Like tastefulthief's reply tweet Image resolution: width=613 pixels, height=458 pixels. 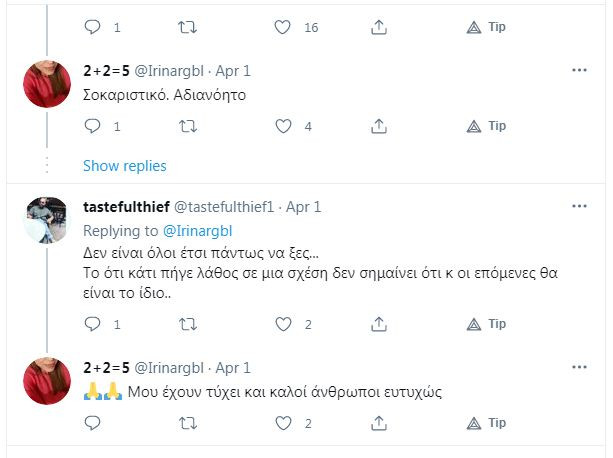tap(283, 324)
